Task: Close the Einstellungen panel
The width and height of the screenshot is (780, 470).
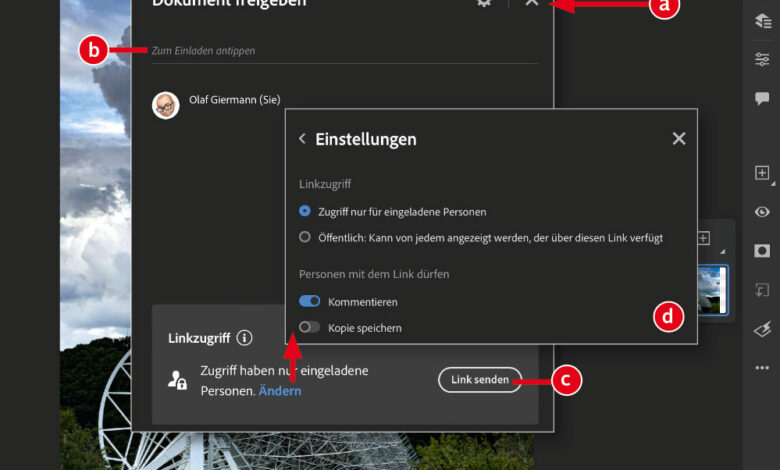Action: click(679, 138)
